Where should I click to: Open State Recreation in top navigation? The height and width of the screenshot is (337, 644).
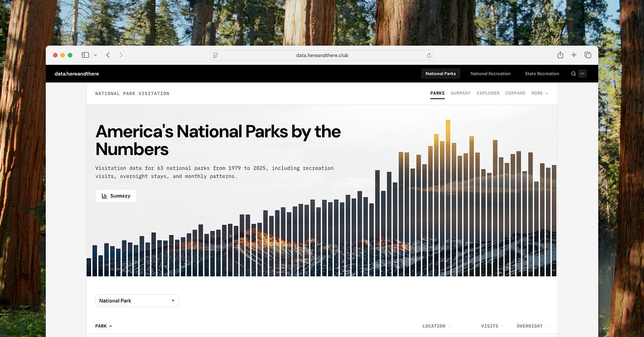pos(542,73)
